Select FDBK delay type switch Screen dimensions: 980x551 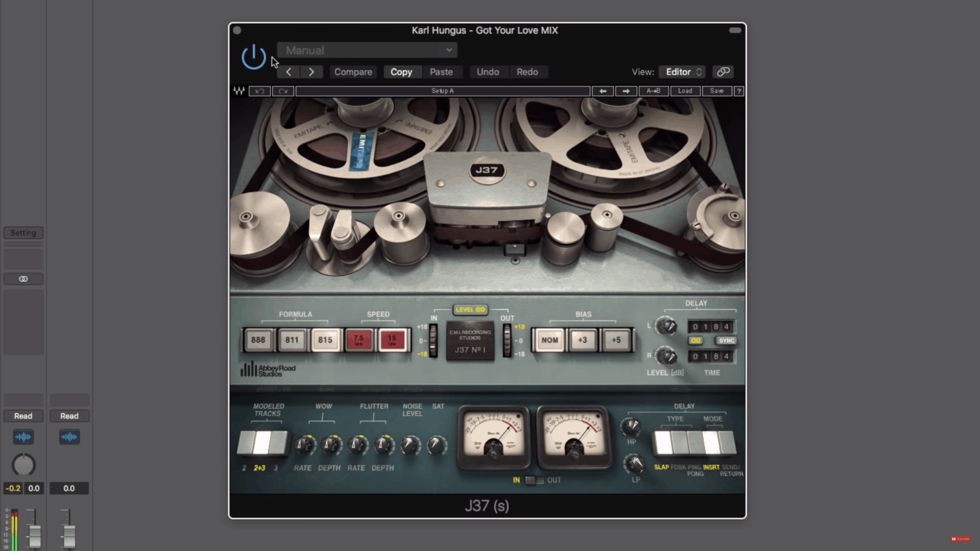(x=679, y=443)
